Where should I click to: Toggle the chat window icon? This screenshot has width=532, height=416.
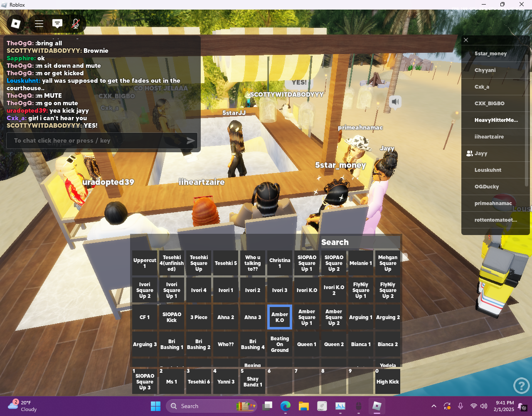57,24
